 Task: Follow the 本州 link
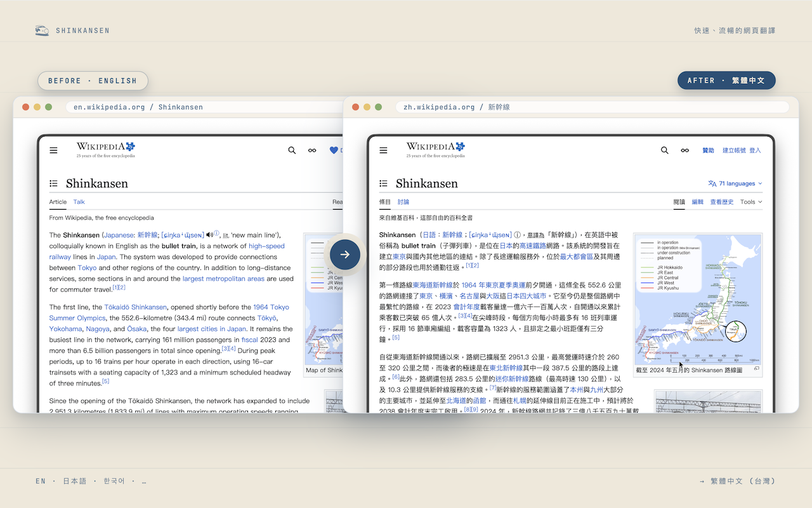[x=576, y=390]
